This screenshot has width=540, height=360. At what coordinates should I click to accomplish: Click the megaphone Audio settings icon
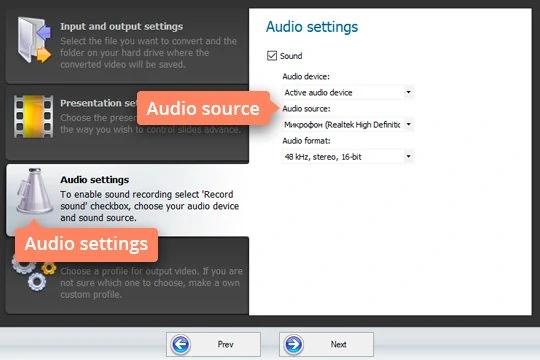[34, 191]
